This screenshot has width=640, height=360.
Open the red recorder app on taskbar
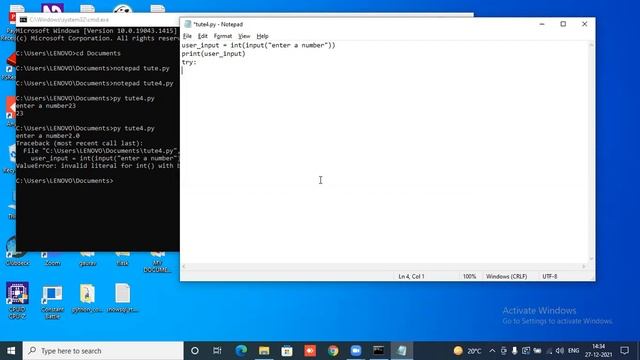(310, 351)
